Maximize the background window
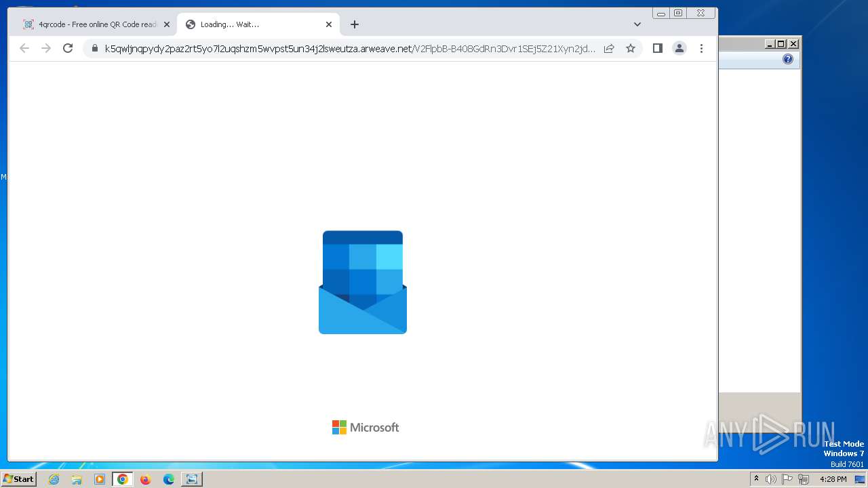This screenshot has width=868, height=488. 781,44
